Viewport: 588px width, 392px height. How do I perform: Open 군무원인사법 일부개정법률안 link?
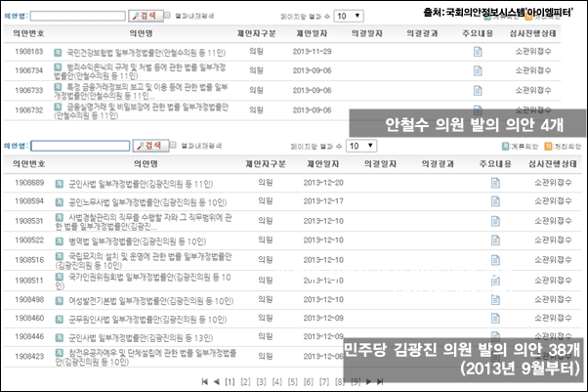[x=147, y=319]
